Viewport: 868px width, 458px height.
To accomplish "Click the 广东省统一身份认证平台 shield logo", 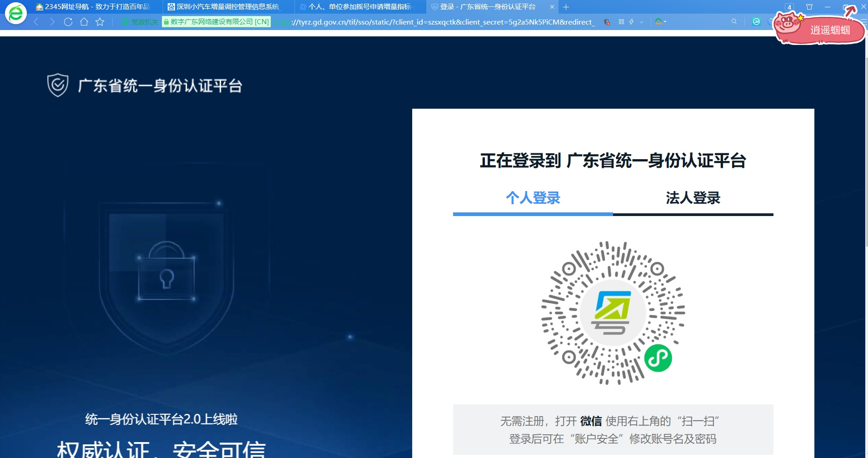I will 58,85.
